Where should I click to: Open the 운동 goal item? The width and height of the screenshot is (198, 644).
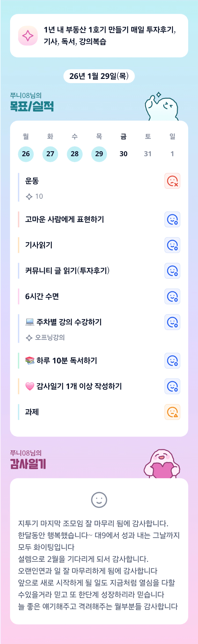click(x=32, y=181)
